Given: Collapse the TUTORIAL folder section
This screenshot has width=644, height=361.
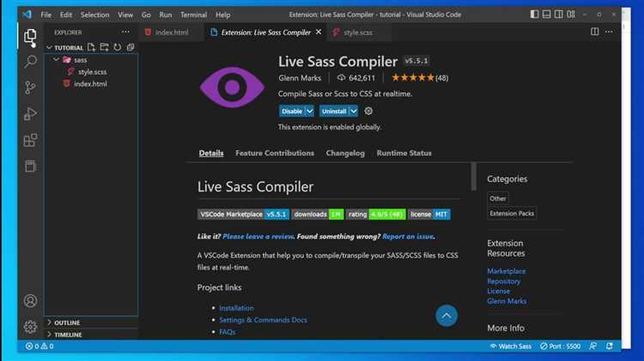Looking at the screenshot, I should pos(49,47).
